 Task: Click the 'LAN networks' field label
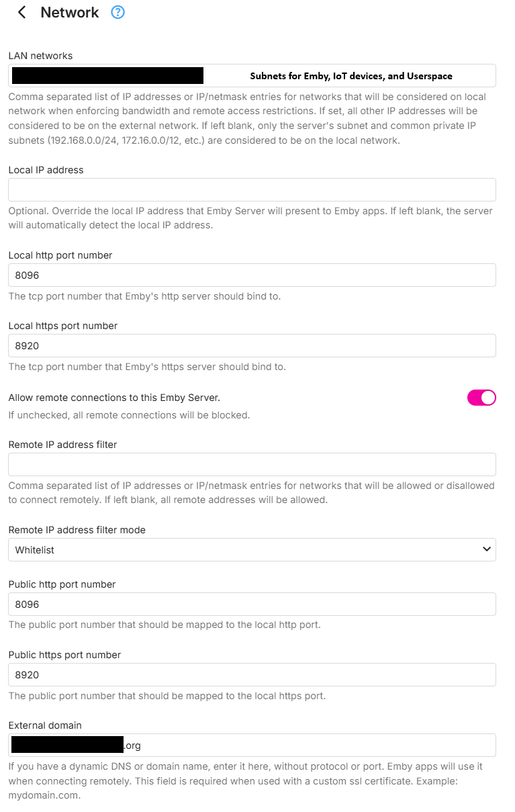(40, 55)
